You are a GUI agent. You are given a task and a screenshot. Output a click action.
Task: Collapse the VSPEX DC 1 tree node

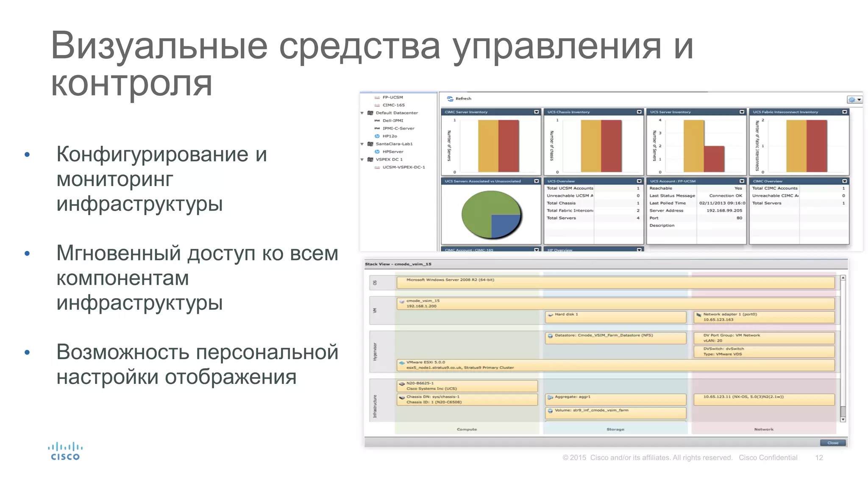click(362, 160)
